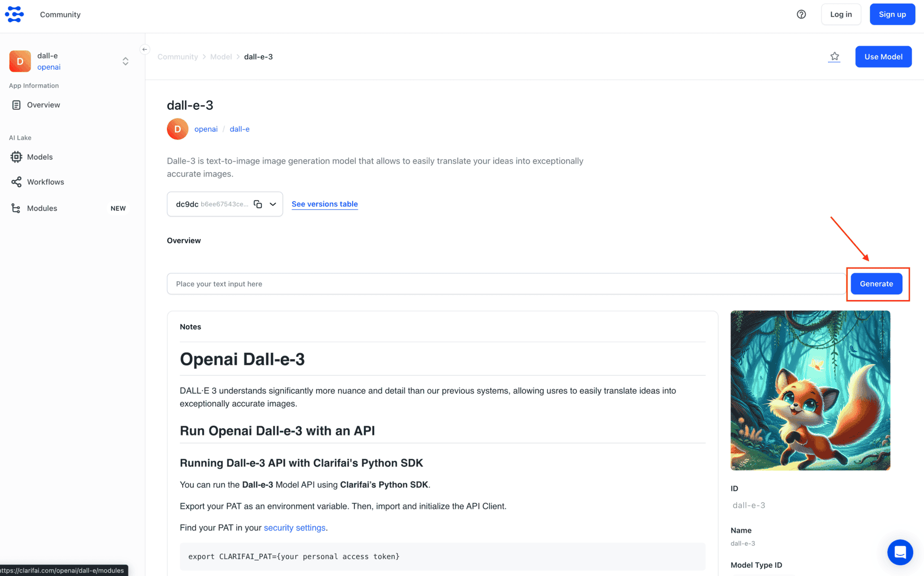The width and height of the screenshot is (924, 576).
Task: Open the dc9dc version dropdown arrow
Action: point(273,204)
